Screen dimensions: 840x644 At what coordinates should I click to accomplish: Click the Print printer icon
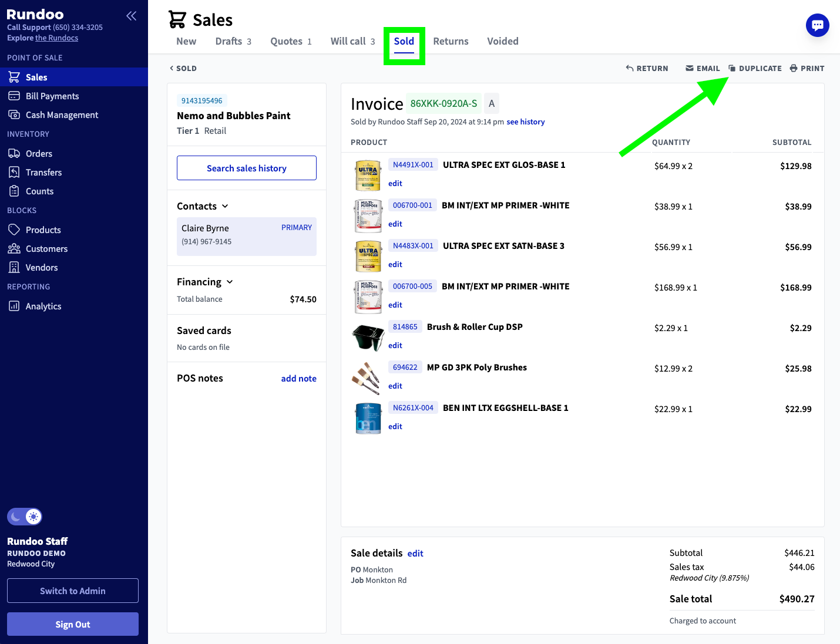pyautogui.click(x=794, y=68)
